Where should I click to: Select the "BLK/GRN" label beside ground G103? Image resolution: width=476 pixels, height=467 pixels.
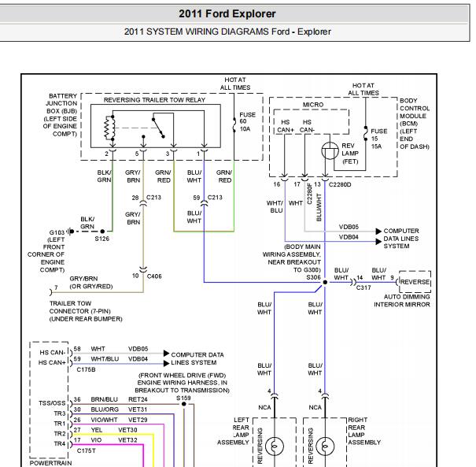[87, 223]
